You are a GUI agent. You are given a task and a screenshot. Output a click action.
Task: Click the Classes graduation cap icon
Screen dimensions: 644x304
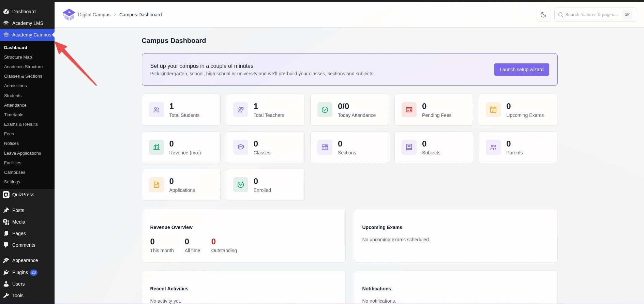(241, 147)
